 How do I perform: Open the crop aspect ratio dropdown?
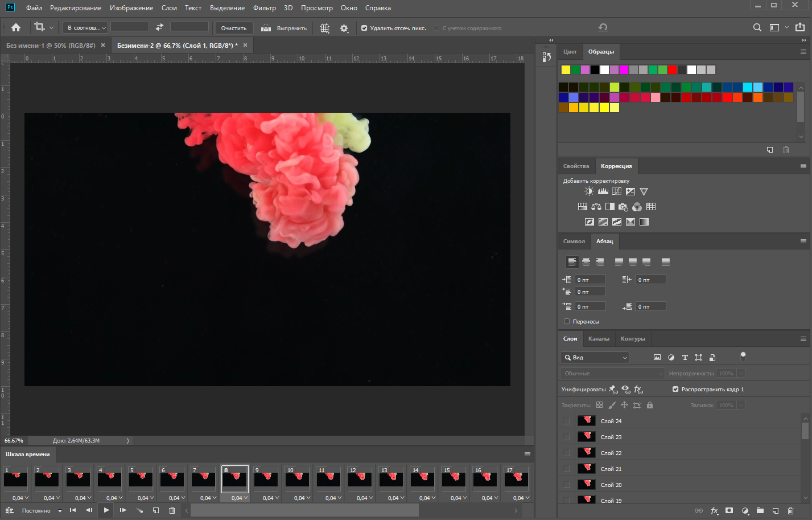[x=85, y=27]
